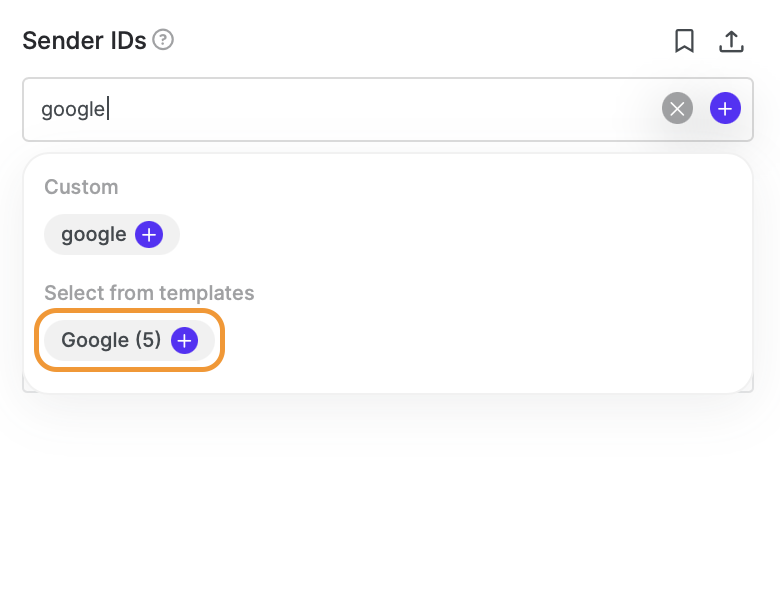Choose the 'Google (5)' template chip label
Screen dimensions: 780x594
click(x=111, y=340)
